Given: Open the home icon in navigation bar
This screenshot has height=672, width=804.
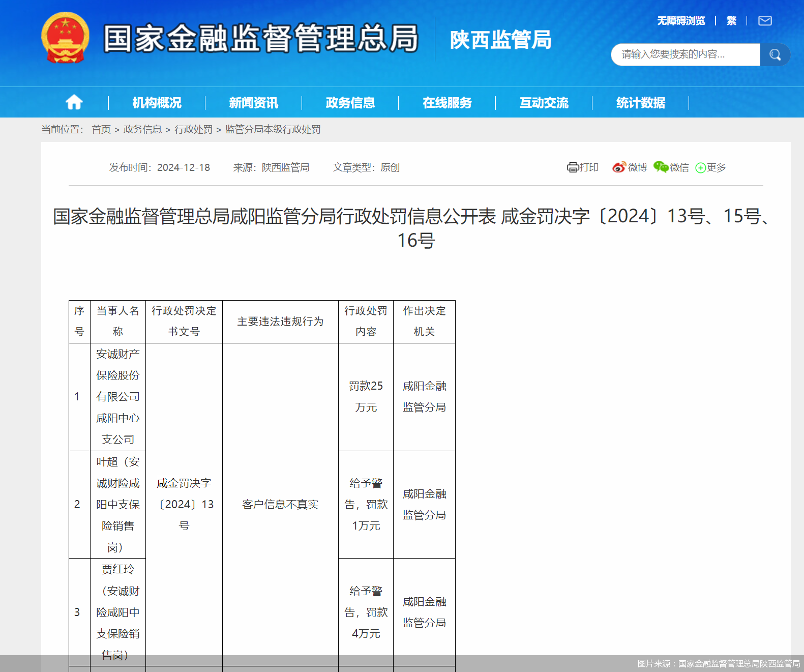Looking at the screenshot, I should tap(74, 102).
